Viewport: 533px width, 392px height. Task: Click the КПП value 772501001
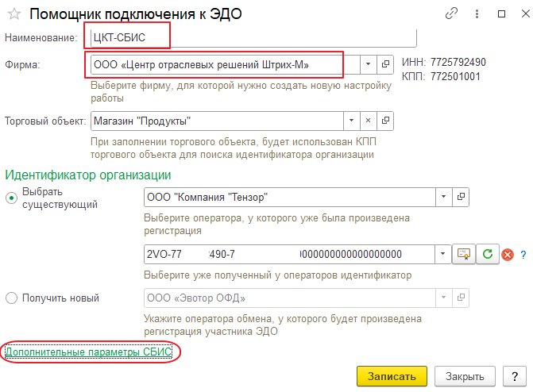(x=455, y=76)
